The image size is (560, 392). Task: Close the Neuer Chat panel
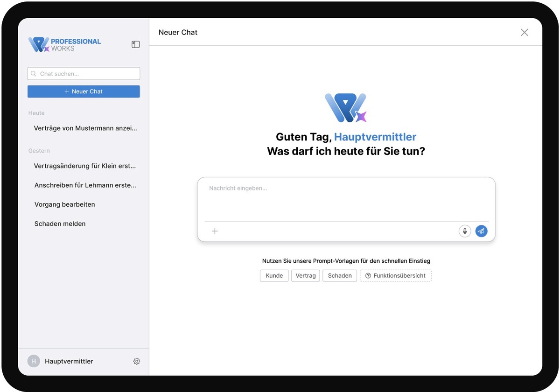[524, 32]
